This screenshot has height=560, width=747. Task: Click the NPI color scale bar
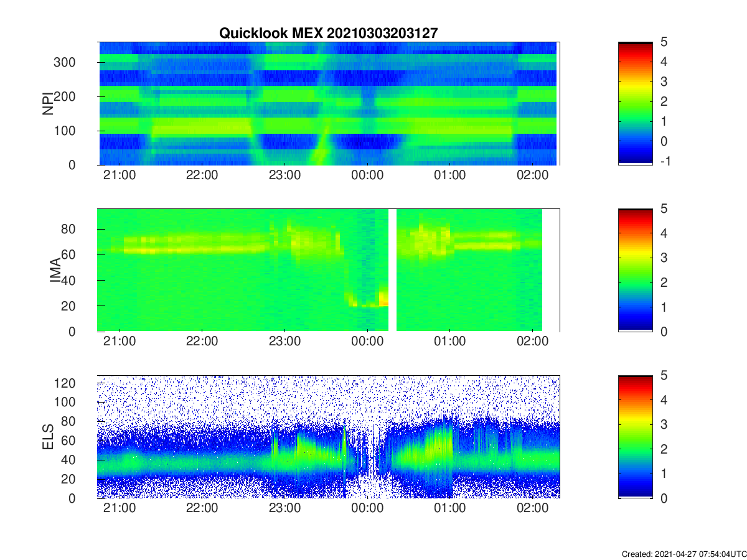pos(635,103)
